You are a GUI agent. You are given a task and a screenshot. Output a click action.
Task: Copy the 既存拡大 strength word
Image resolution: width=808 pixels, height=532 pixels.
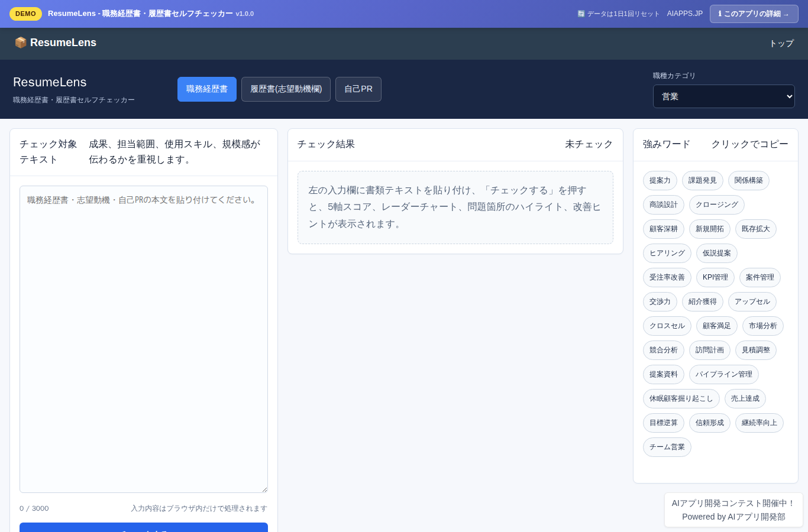pos(756,229)
